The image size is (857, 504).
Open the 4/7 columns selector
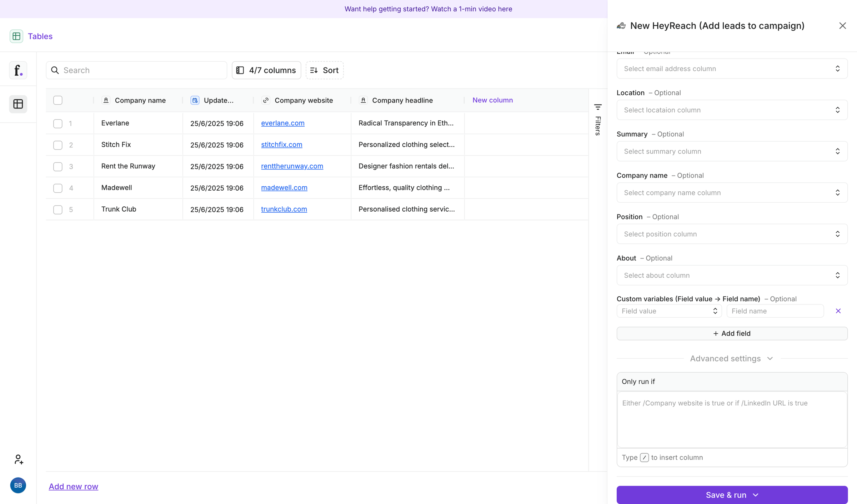click(x=266, y=70)
